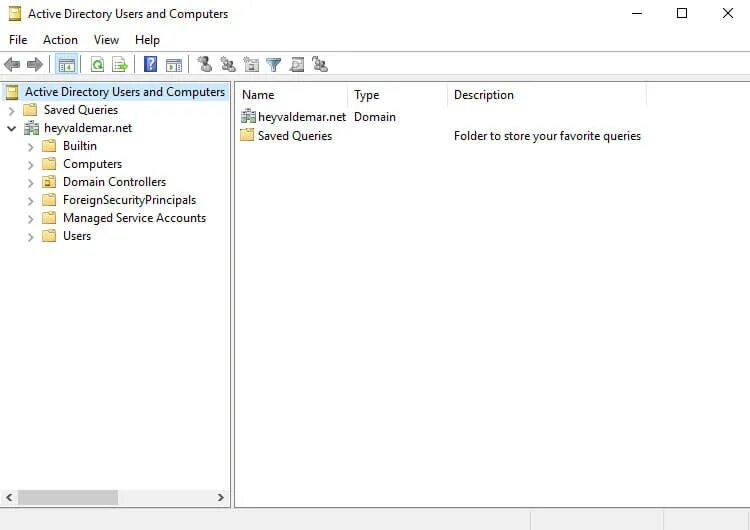The image size is (750, 530).
Task: Sort by Description column header
Action: point(547,95)
